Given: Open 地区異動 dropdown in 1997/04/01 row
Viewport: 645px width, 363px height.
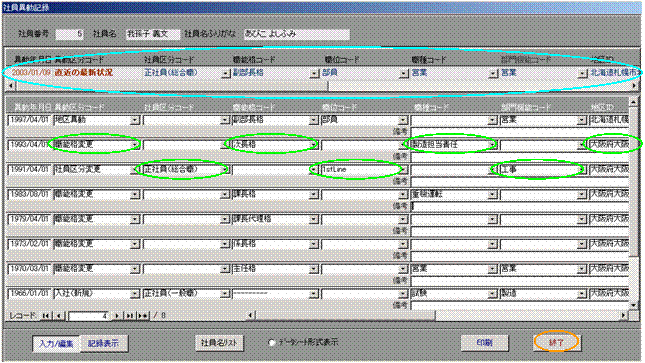Looking at the screenshot, I should [x=135, y=120].
